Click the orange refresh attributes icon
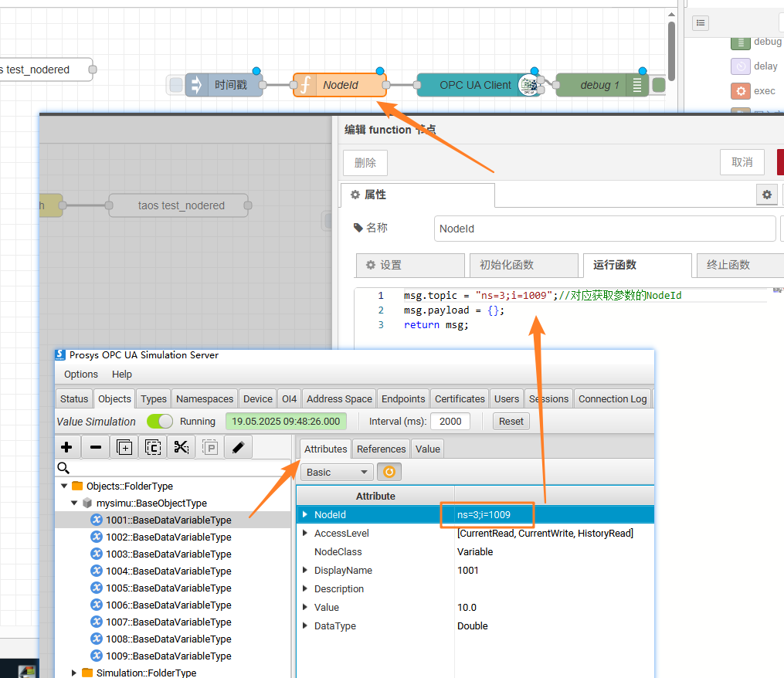Image resolution: width=784 pixels, height=678 pixels. coord(389,472)
